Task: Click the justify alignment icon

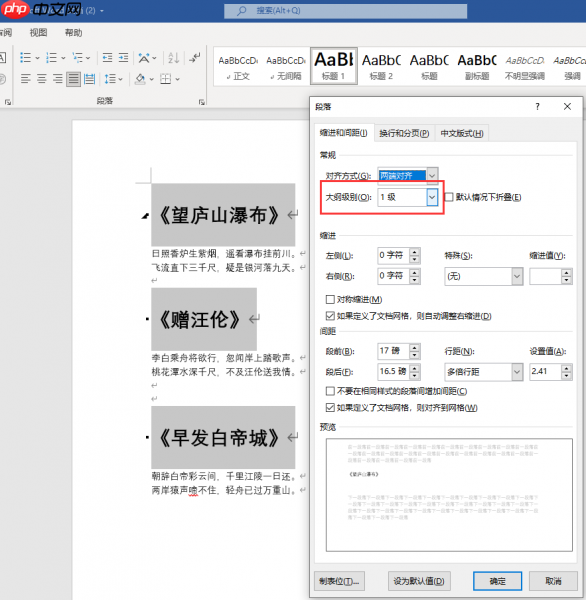Action: pyautogui.click(x=73, y=79)
